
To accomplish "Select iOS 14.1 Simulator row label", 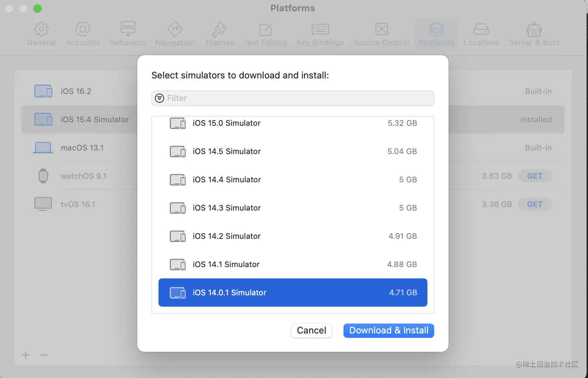I will click(226, 265).
